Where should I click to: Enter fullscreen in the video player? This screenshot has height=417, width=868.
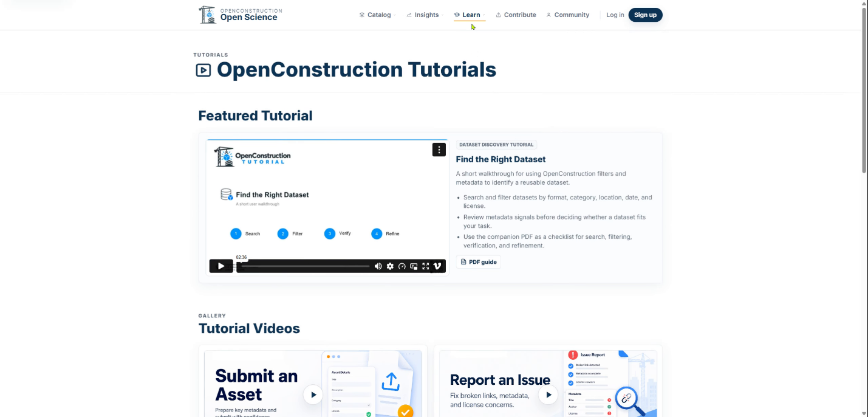click(x=425, y=266)
